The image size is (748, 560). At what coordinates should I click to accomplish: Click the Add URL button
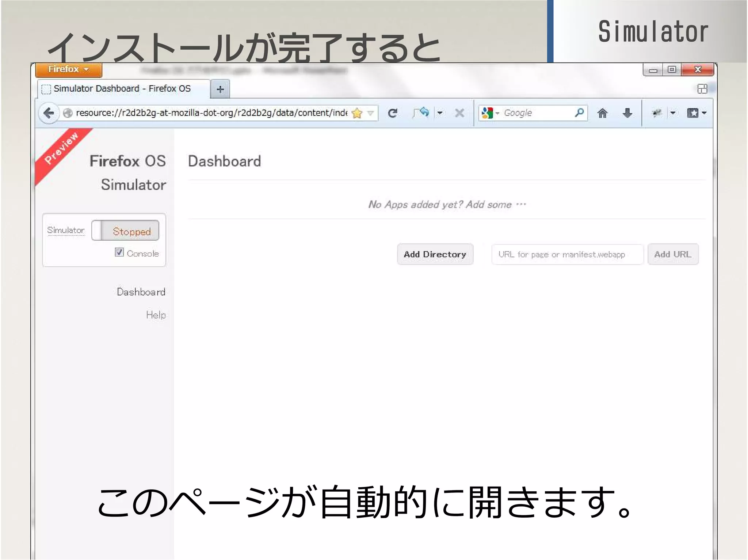[x=673, y=254]
